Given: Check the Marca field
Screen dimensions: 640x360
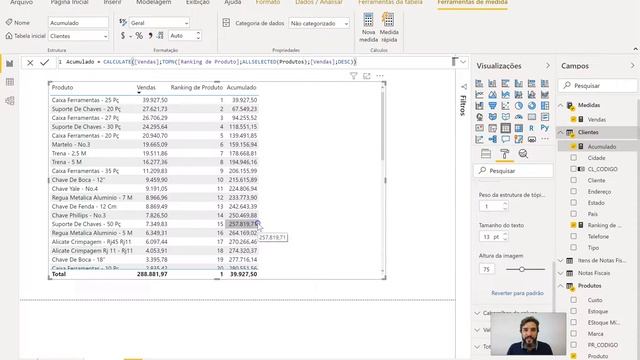Looking at the screenshot, I should pyautogui.click(x=573, y=333).
